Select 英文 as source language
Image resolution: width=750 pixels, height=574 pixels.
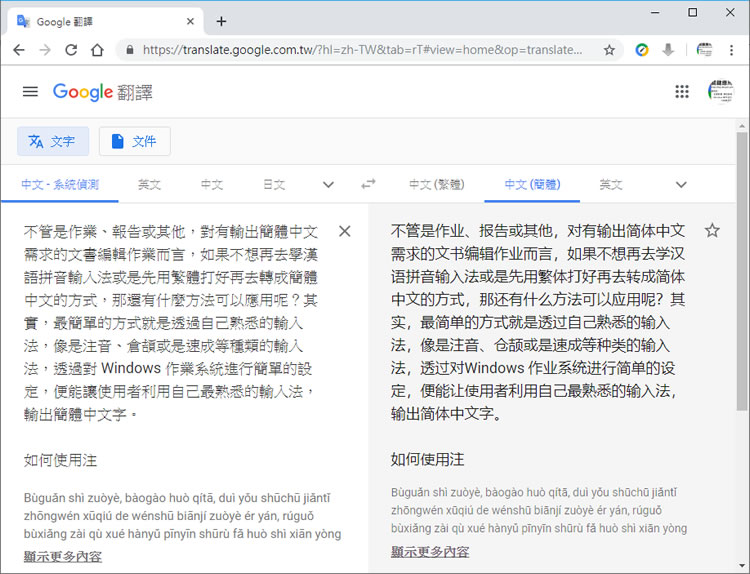pyautogui.click(x=149, y=185)
